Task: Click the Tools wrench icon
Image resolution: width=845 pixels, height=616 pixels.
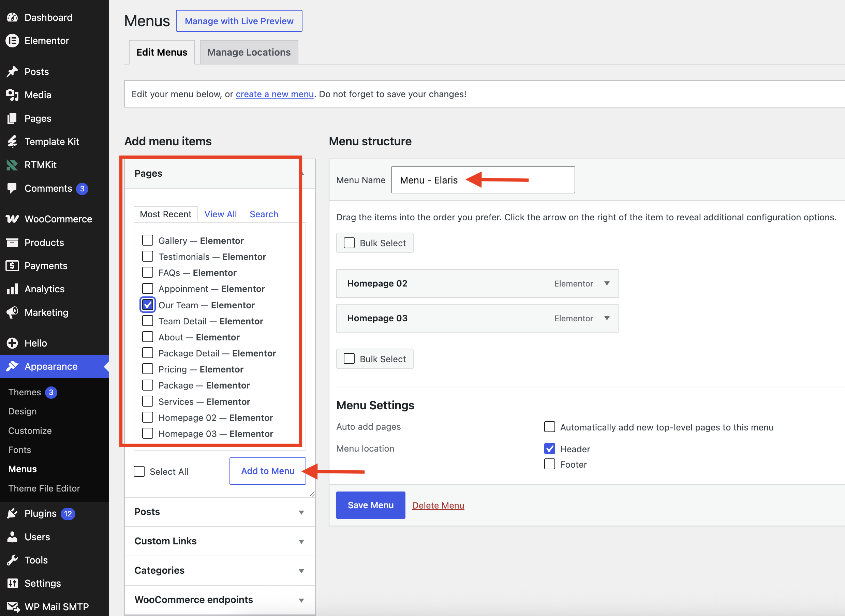Action: click(x=12, y=560)
